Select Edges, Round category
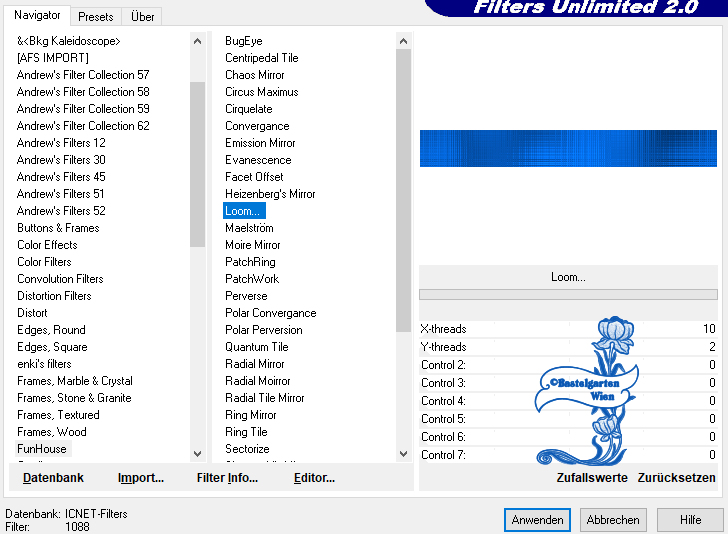This screenshot has width=728, height=534. 51,330
